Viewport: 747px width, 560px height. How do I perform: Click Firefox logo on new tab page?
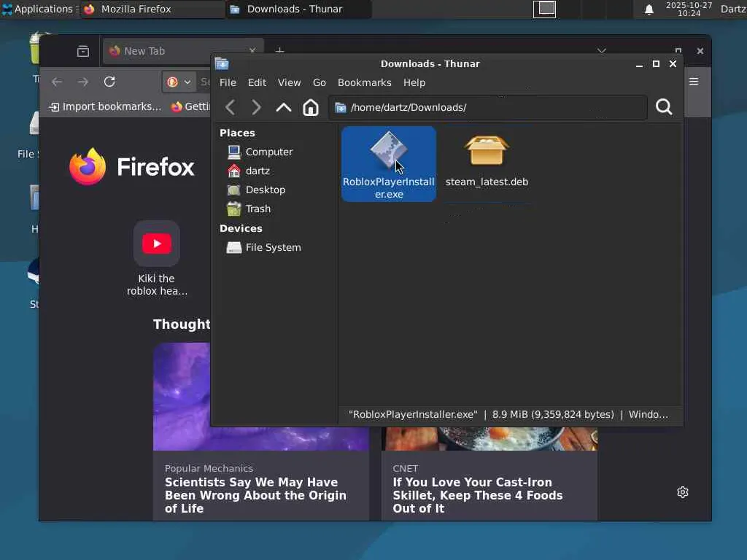coord(132,167)
